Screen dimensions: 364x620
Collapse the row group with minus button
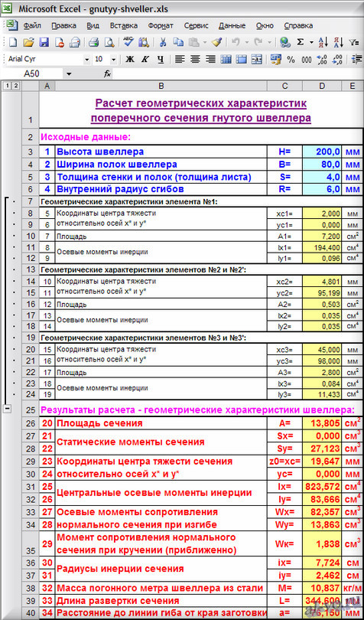tap(7, 410)
